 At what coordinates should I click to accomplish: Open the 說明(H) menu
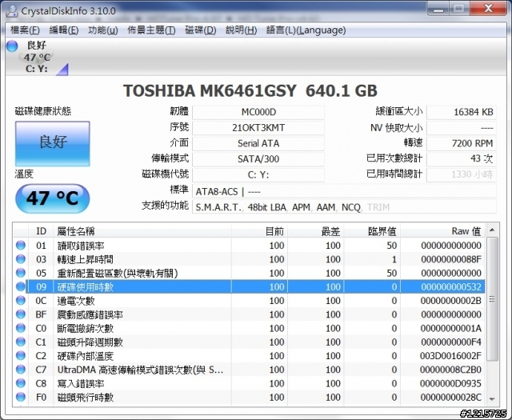coord(242,30)
